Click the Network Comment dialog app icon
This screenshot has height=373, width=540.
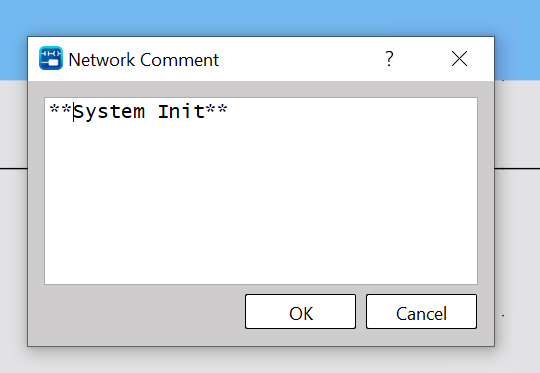[51, 58]
